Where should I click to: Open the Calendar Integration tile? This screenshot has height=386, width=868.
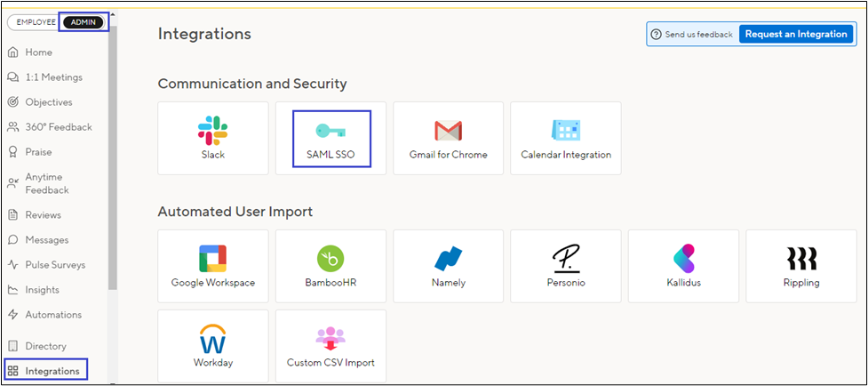(x=565, y=137)
